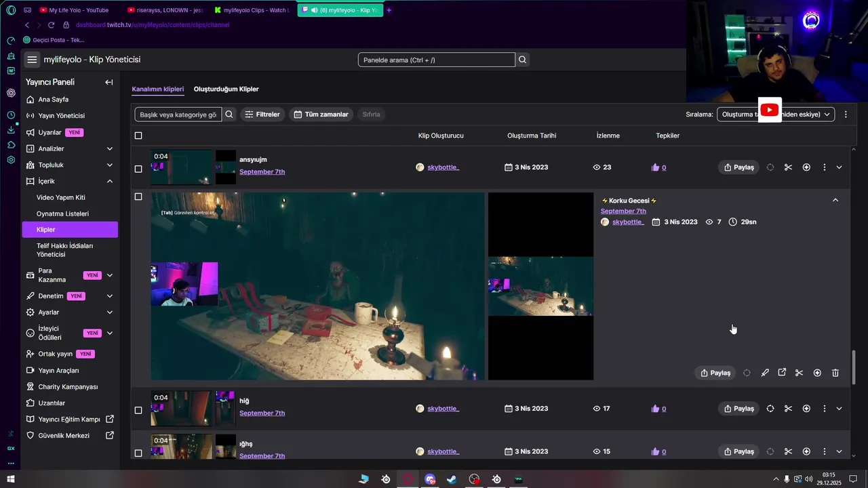The image size is (868, 488).
Task: Delete Korku Gecesi clip with trash icon
Action: point(835,373)
